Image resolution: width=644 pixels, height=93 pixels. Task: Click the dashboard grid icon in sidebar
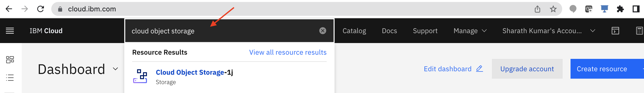coord(10,59)
